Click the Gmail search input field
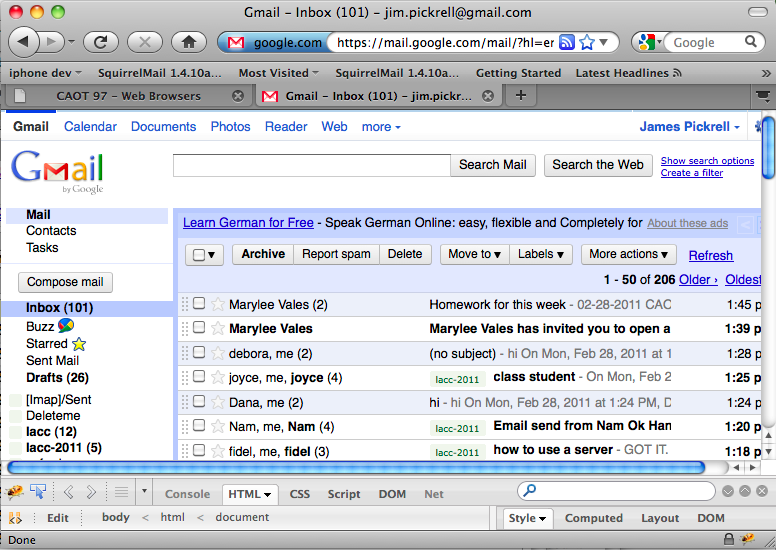The image size is (776, 550). [312, 165]
